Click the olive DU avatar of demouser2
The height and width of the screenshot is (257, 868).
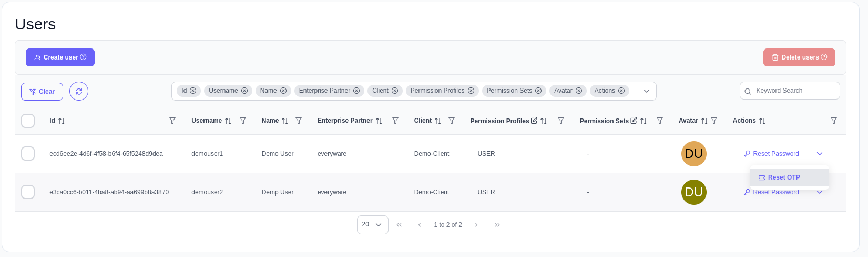tap(693, 192)
